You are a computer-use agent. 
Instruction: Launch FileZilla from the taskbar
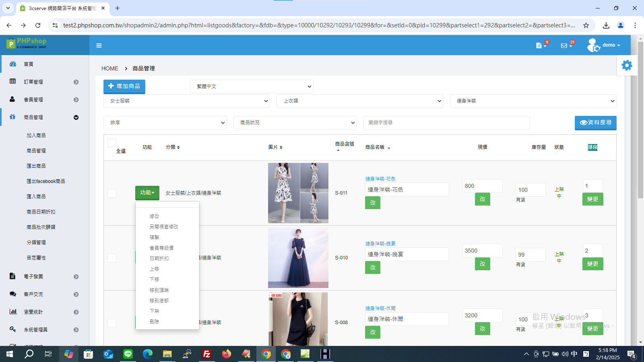point(207,354)
